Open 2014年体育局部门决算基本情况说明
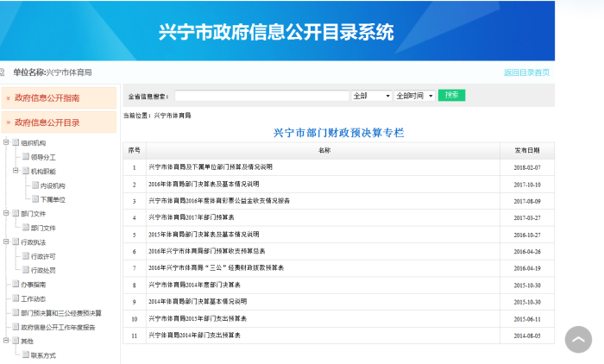The width and height of the screenshot is (604, 364). point(198,302)
